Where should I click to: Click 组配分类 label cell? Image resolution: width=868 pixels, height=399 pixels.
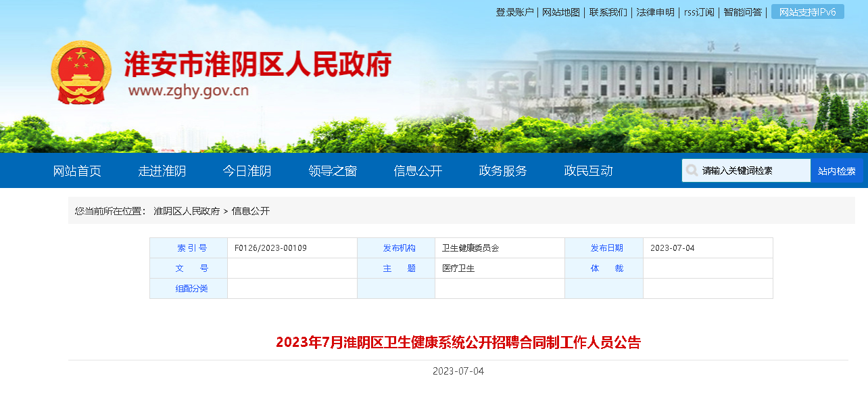click(x=189, y=289)
